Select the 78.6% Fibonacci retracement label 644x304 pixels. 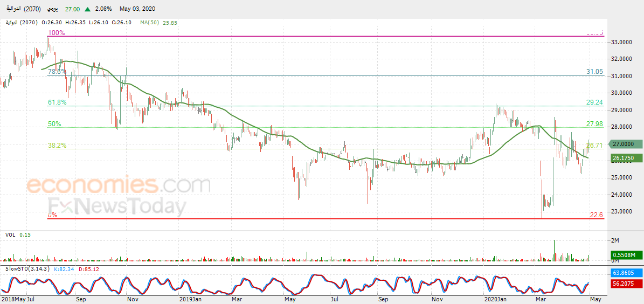[x=57, y=72]
